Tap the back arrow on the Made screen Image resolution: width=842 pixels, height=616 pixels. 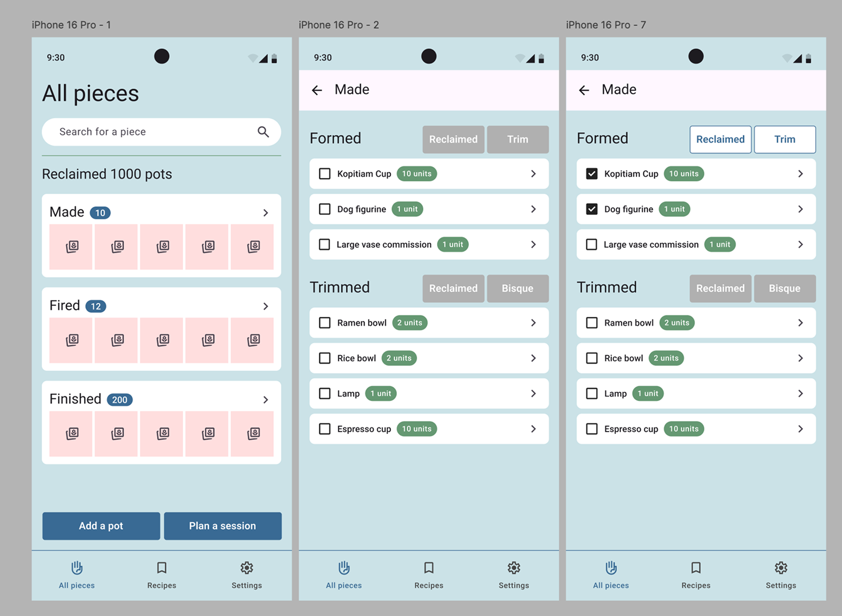(x=317, y=90)
